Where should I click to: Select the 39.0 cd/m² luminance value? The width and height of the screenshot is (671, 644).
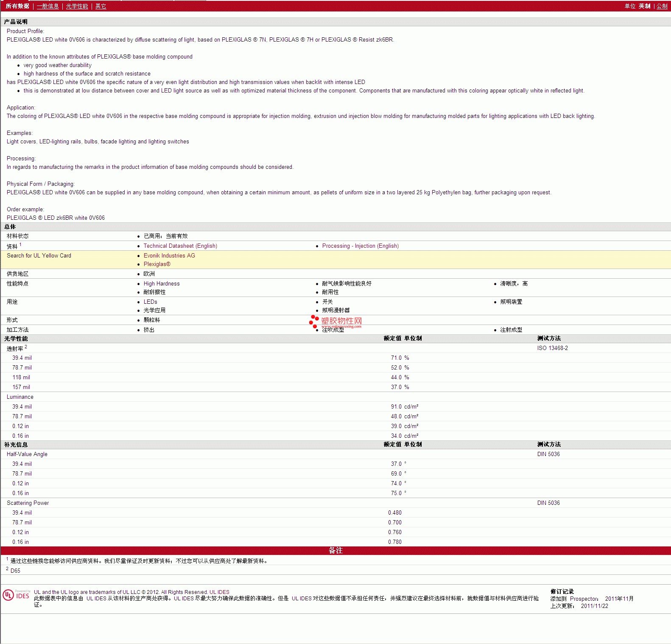[405, 426]
